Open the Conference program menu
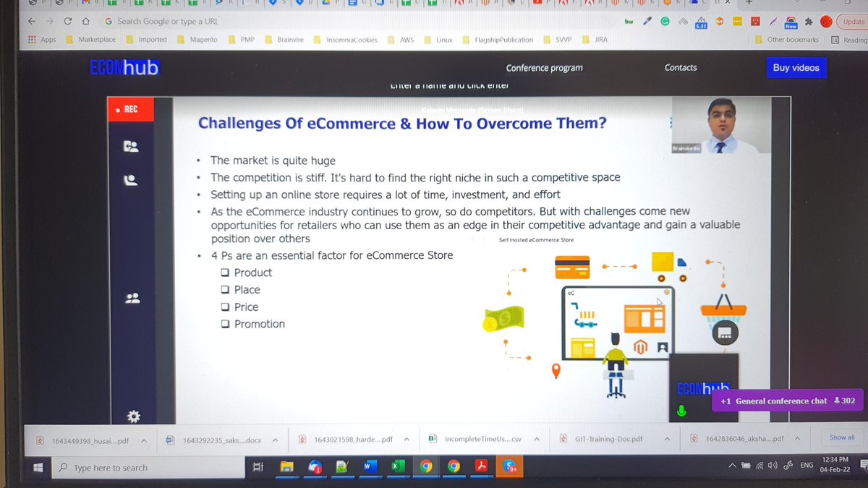This screenshot has width=868, height=488. (544, 67)
